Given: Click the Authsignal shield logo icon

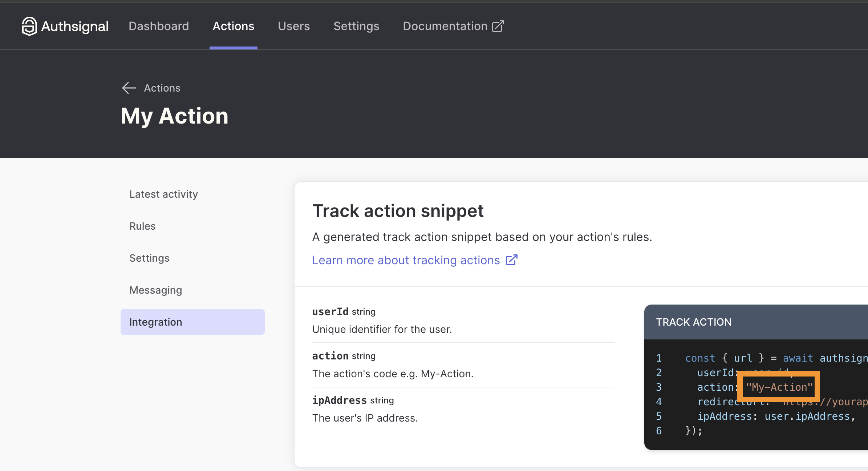Looking at the screenshot, I should click(29, 26).
